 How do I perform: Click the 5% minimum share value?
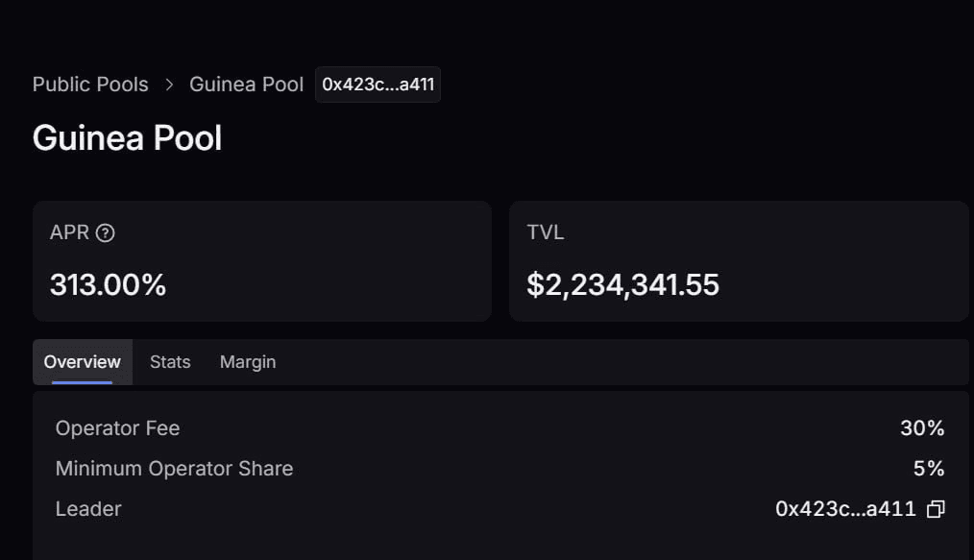[929, 469]
